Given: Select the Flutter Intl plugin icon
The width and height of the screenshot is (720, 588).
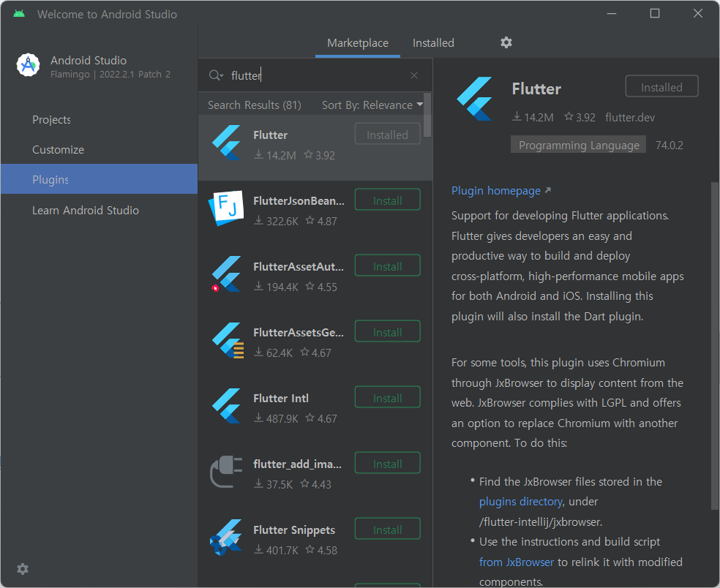Looking at the screenshot, I should point(226,406).
